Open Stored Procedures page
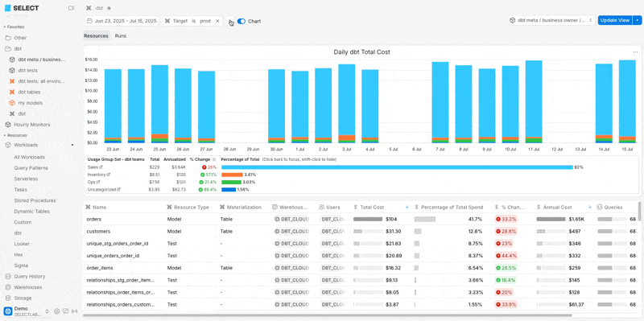The image size is (644, 321). (35, 200)
